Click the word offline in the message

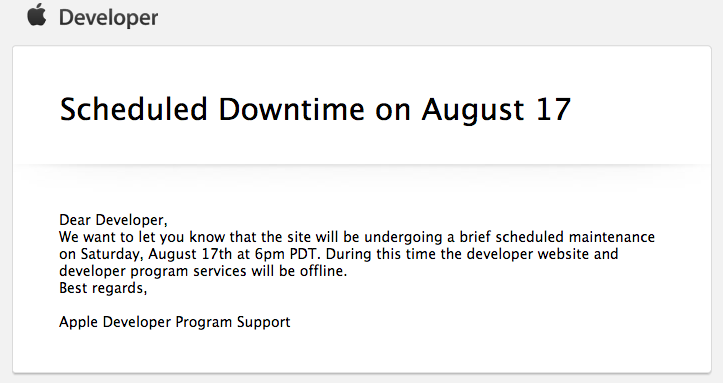coord(322,271)
